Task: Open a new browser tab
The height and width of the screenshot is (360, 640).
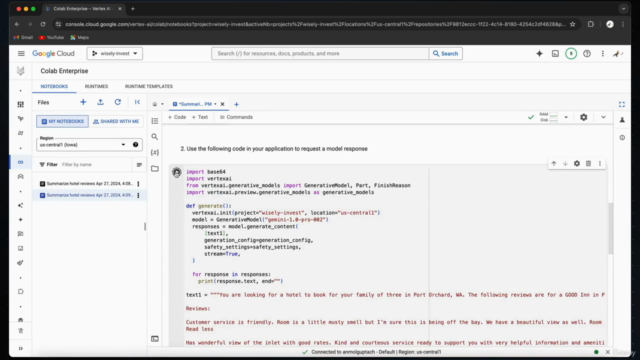Action: pyautogui.click(x=133, y=9)
